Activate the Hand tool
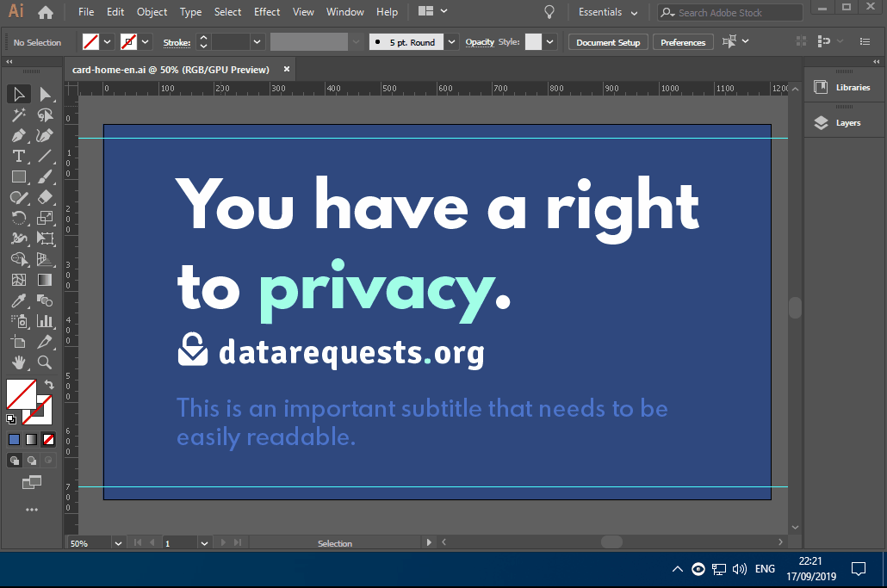 click(x=19, y=362)
